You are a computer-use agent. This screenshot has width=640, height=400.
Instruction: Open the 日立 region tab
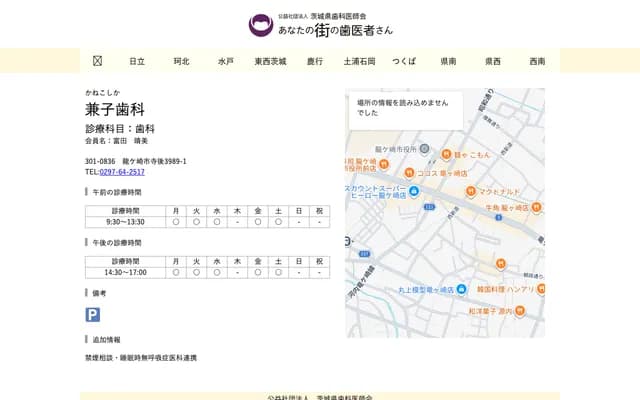(x=137, y=61)
